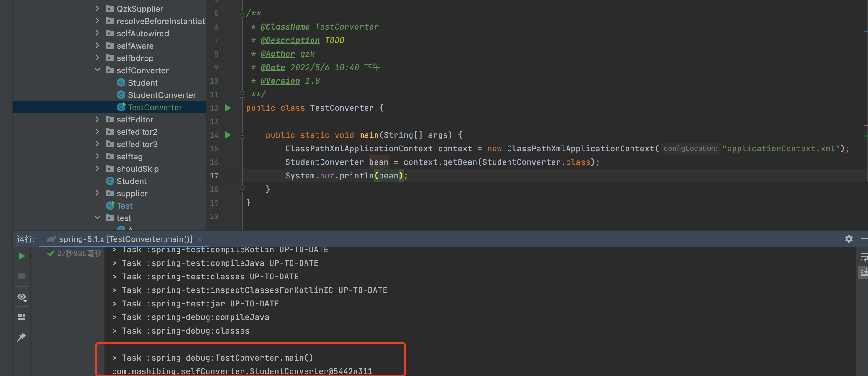Viewport: 868px width, 376px height.
Task: Click "applicationContext.xml" string literal
Action: point(781,149)
